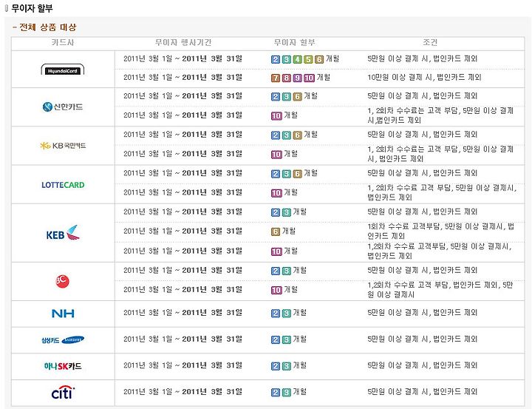Click the 카드사 column header
Viewport: 532px width, 409px height.
pyautogui.click(x=63, y=43)
